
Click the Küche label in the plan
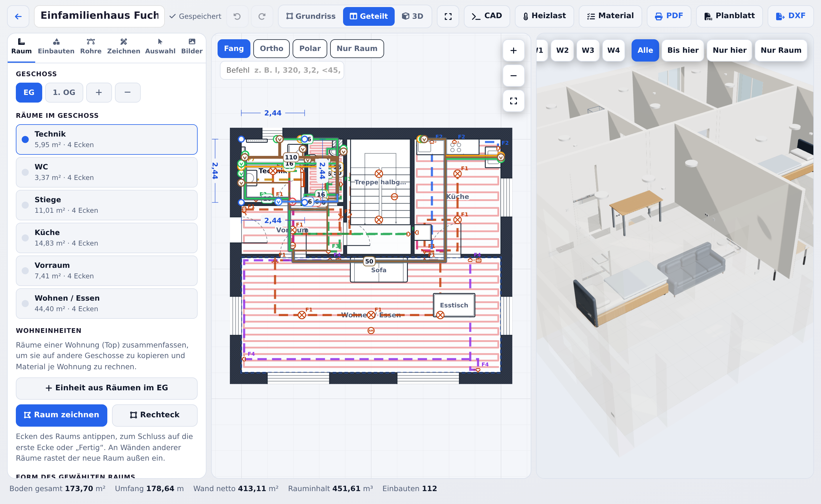click(457, 197)
